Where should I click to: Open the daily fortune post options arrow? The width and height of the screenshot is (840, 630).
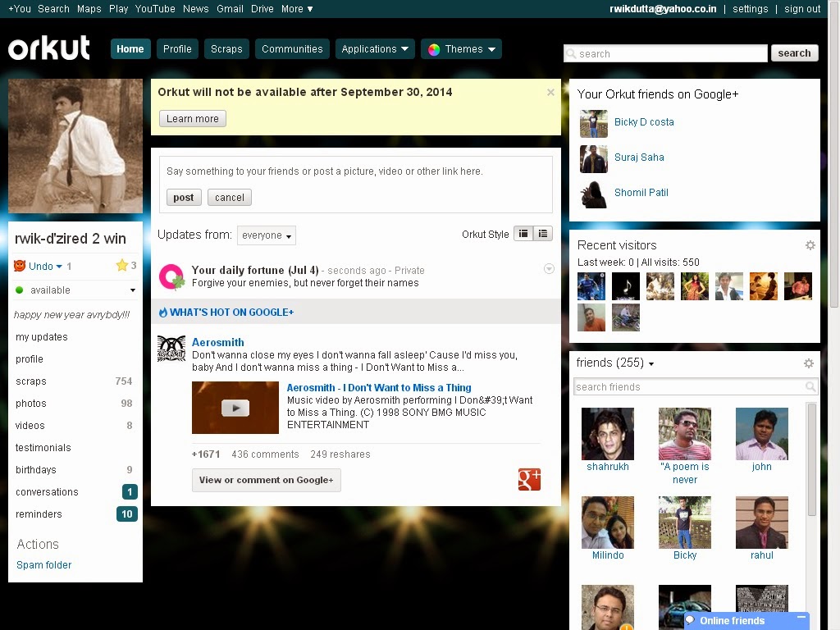point(549,269)
